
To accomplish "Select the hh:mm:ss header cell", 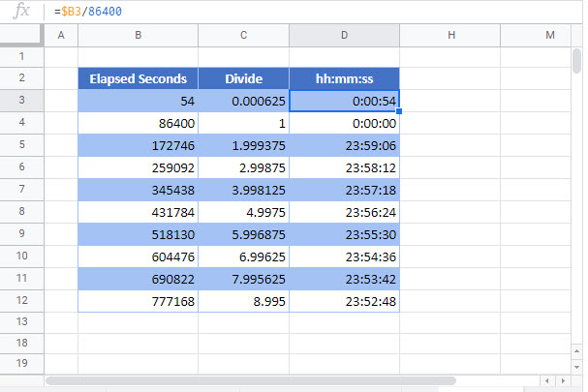I will [344, 78].
